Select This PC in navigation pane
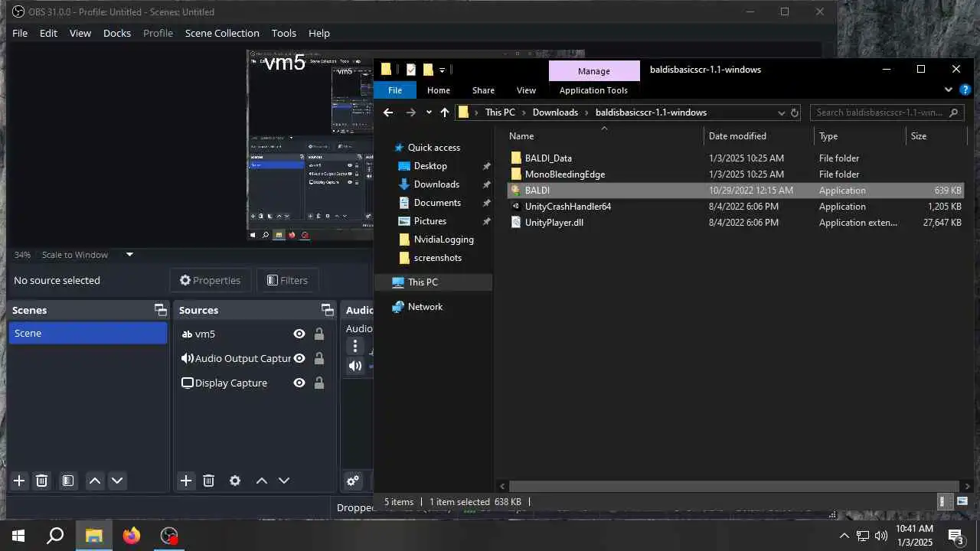 [x=423, y=282]
